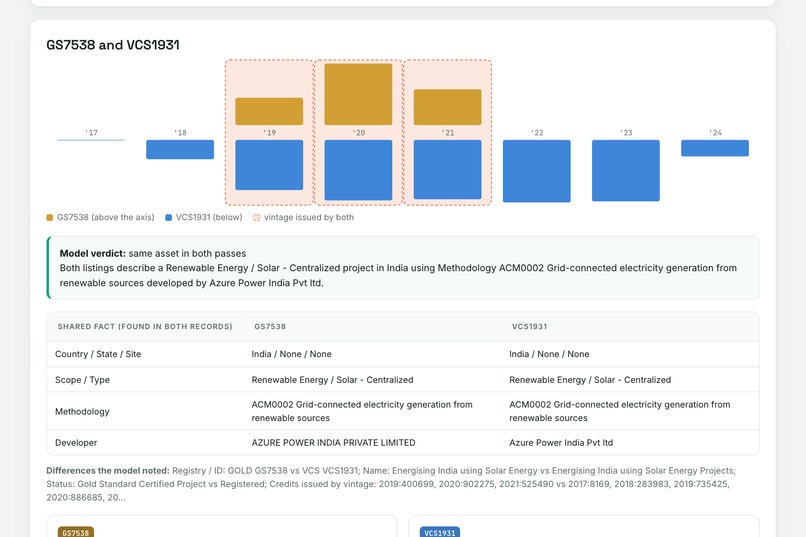Click the '24 axis year label
Screen dimensions: 806x537
point(715,133)
